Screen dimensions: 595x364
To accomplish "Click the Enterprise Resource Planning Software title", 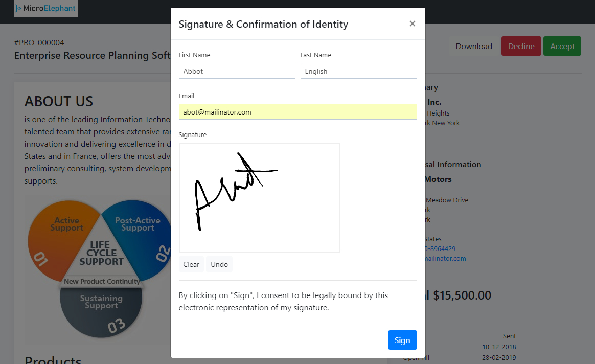I will 92,55.
